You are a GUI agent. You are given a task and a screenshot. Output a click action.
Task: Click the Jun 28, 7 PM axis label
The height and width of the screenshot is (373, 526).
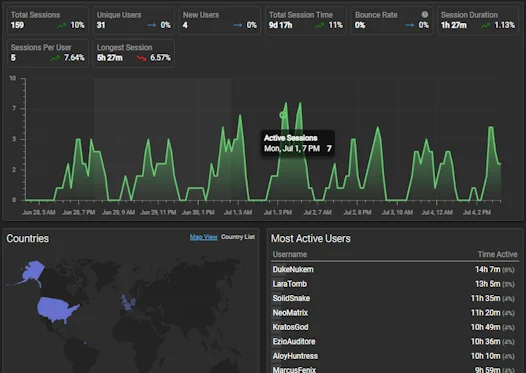pyautogui.click(x=78, y=212)
